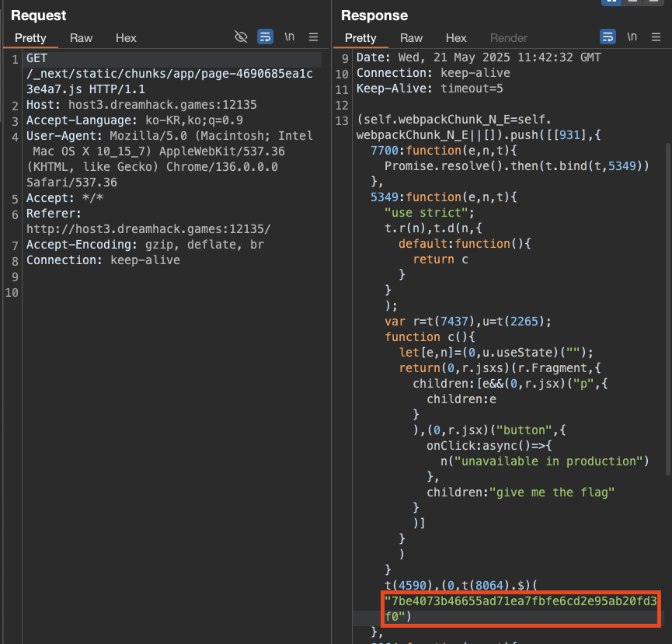Click the Host header host3.dreamhack.games:12135
This screenshot has width=672, height=644.
tap(141, 105)
